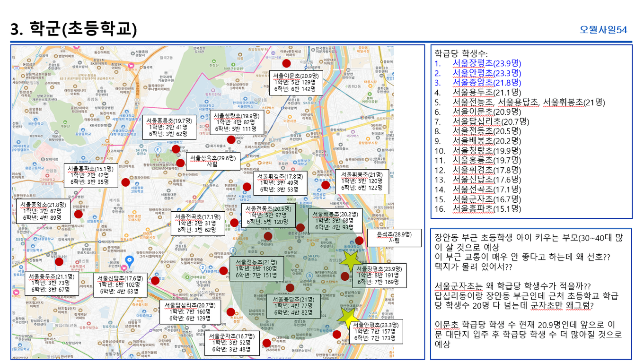Select the 서울홍파초(15.1명) map label
This screenshot has width=644, height=362.
tap(91, 175)
